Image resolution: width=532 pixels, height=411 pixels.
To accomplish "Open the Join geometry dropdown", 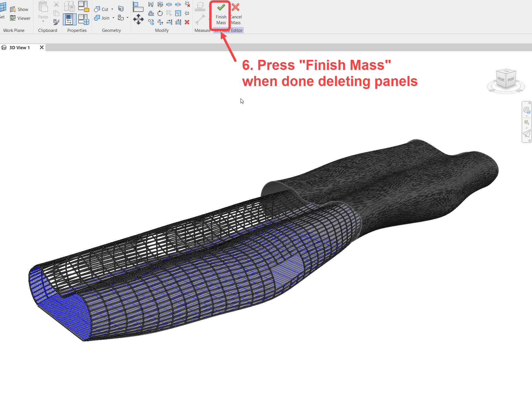I will pos(114,18).
